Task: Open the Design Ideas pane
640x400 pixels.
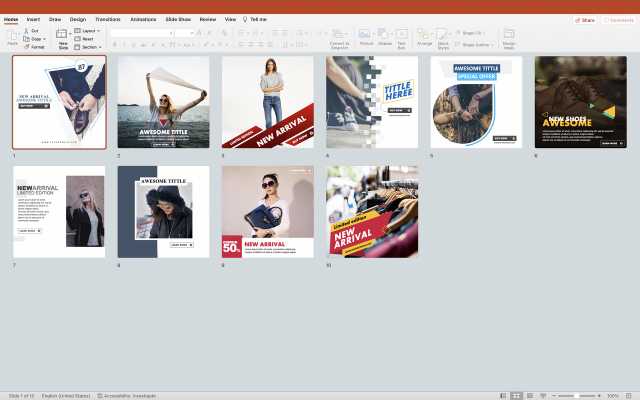Action: coord(509,36)
